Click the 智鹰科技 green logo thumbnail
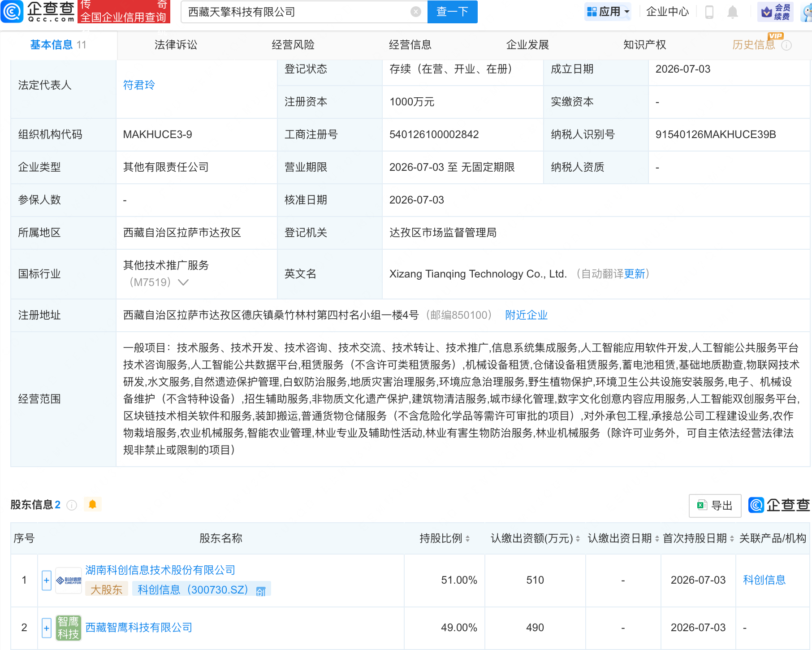 [69, 628]
